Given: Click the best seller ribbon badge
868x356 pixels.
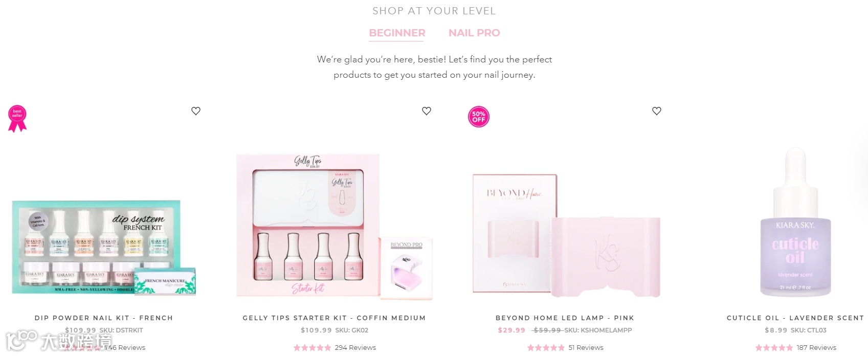Looking at the screenshot, I should click(x=17, y=119).
